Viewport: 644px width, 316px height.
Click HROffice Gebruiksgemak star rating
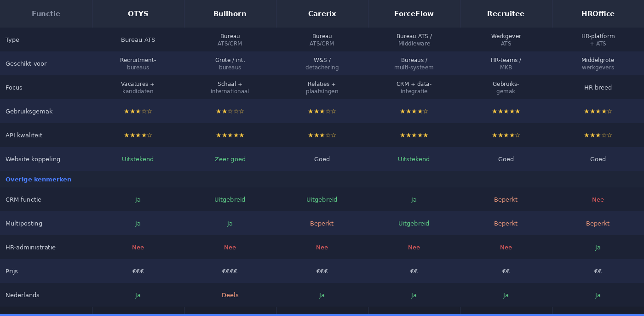coord(598,112)
